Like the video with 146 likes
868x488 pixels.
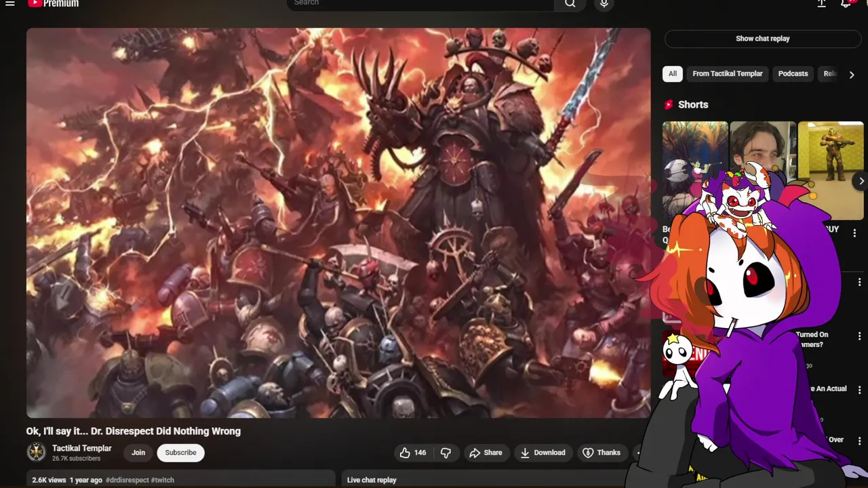(x=413, y=453)
